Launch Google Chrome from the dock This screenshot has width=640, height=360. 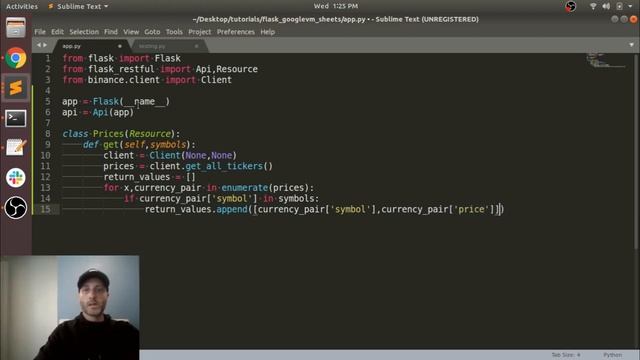16,58
